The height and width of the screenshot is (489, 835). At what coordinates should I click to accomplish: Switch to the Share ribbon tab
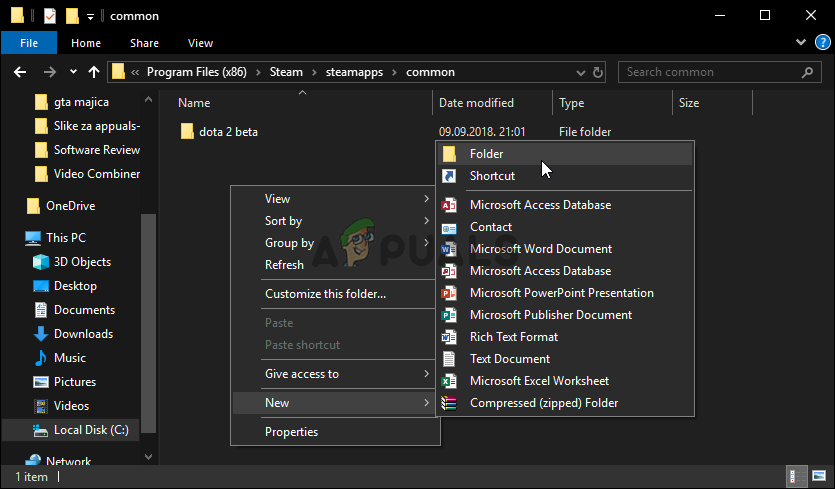pyautogui.click(x=144, y=43)
